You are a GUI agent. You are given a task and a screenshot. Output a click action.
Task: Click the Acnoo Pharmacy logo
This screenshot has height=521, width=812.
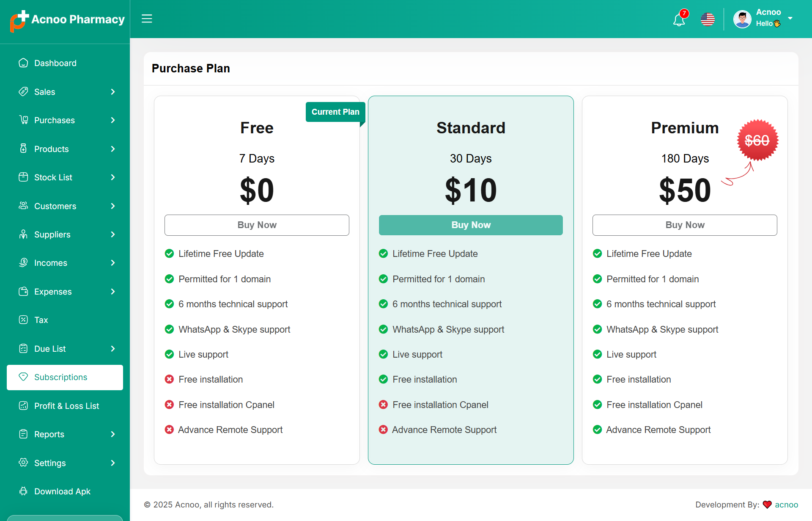(67, 20)
